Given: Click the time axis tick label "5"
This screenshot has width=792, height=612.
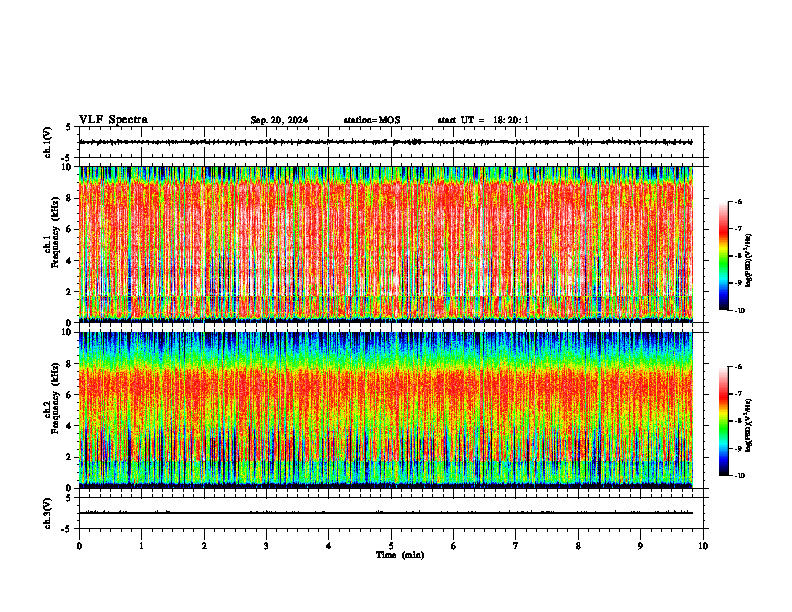Looking at the screenshot, I should [x=391, y=546].
